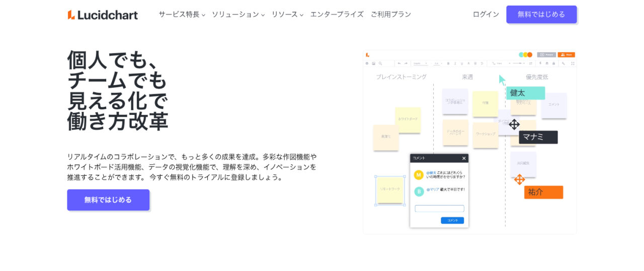Click the teal arrow cursor above 健太
This screenshot has height=271, width=644.
coord(502,80)
